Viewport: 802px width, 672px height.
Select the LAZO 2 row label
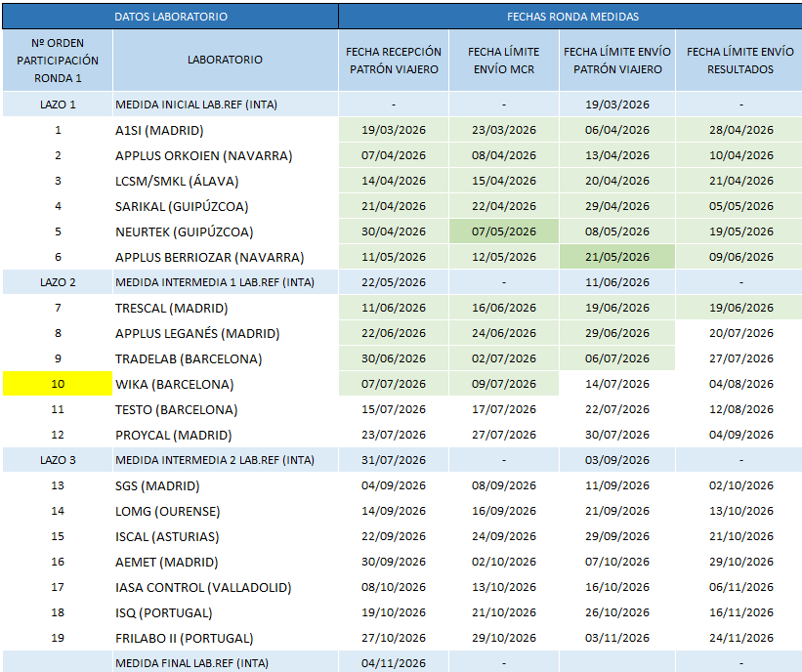[x=58, y=282]
